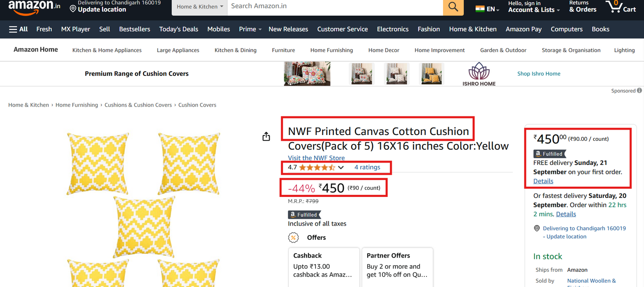
Task: Open the All hamburger menu
Action: (18, 29)
